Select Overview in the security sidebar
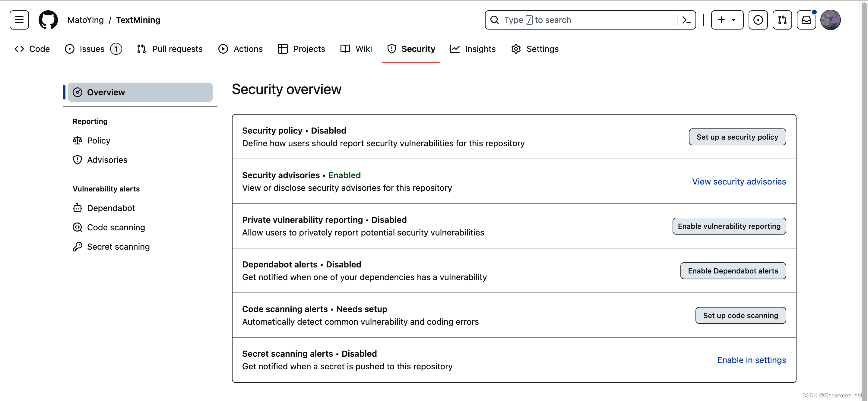 pyautogui.click(x=140, y=92)
